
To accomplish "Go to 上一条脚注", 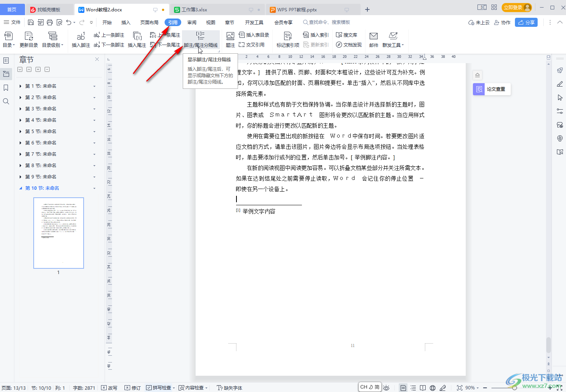I will point(109,35).
